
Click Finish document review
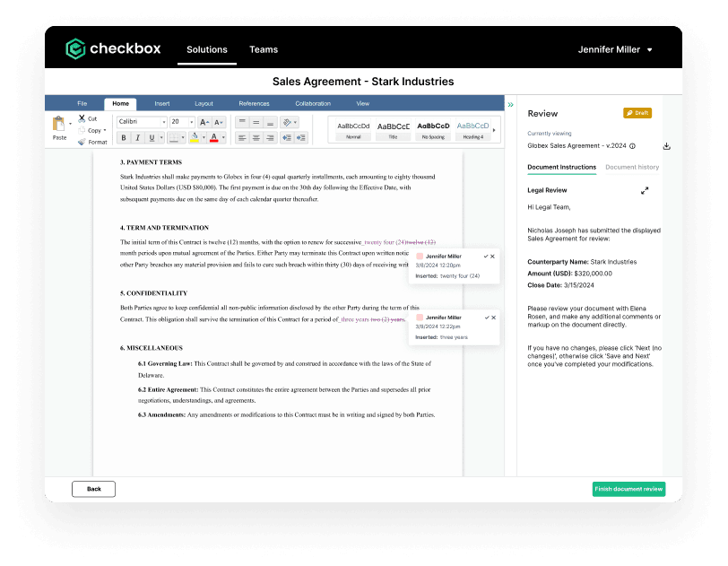tap(628, 489)
